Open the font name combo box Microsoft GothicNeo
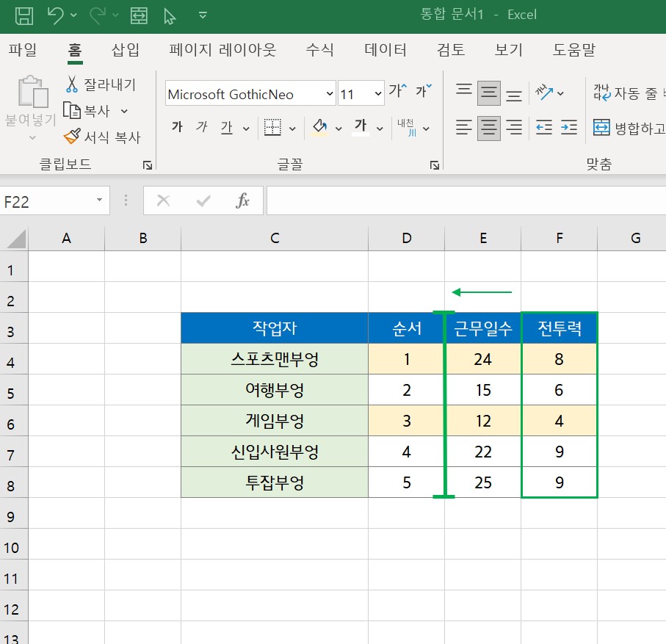Image resolution: width=666 pixels, height=644 pixels. point(250,93)
